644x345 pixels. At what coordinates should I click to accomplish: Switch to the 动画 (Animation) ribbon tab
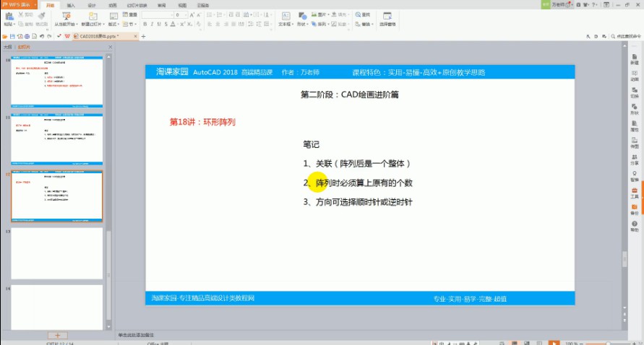pyautogui.click(x=113, y=5)
